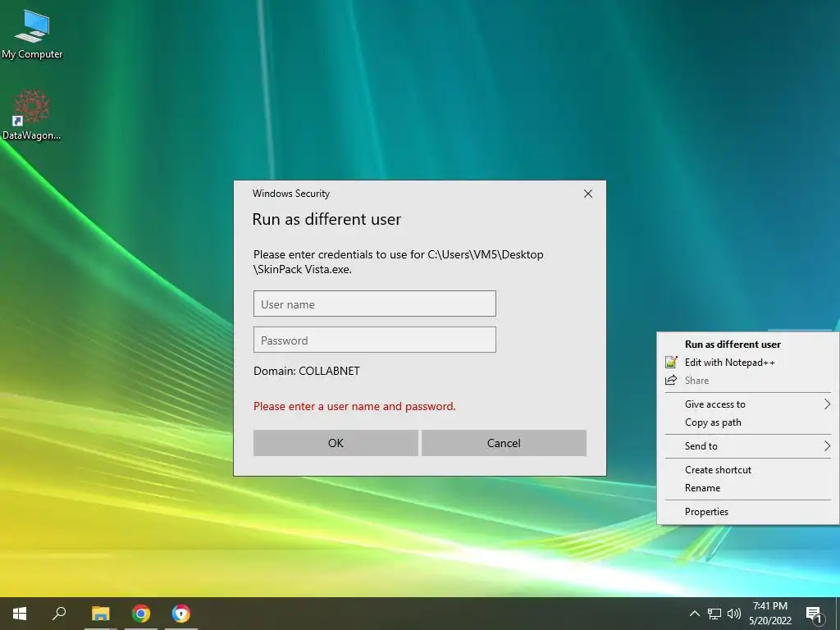
Task: Click the Windows Start button
Action: click(20, 614)
